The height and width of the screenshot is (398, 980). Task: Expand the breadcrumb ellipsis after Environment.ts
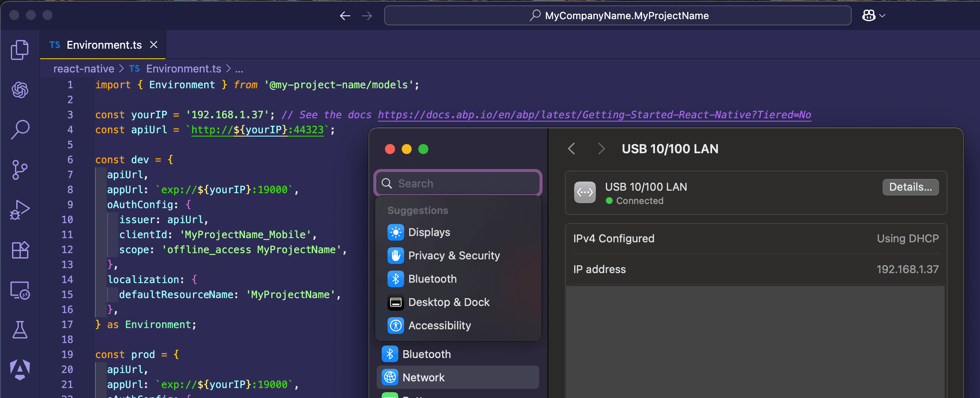coord(240,69)
